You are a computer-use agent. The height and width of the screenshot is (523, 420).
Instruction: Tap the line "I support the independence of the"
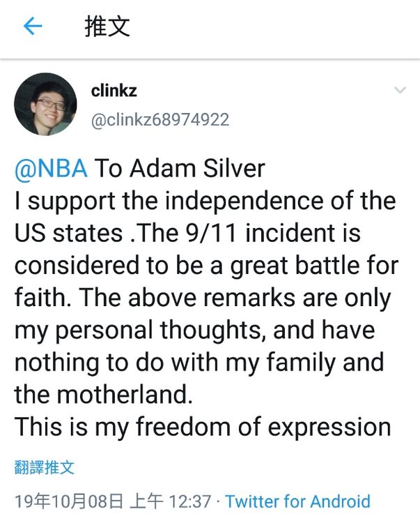coord(205,201)
